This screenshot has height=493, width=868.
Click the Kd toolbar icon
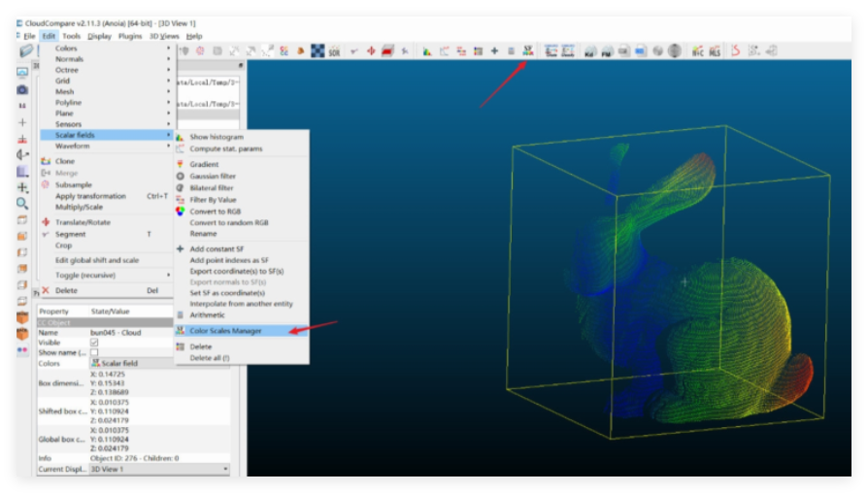[590, 51]
